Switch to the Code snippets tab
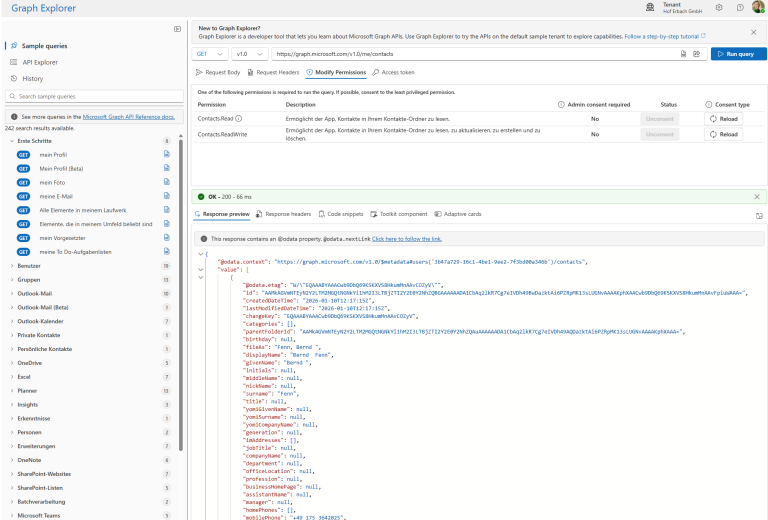Image resolution: width=768 pixels, height=520 pixels. pos(341,214)
